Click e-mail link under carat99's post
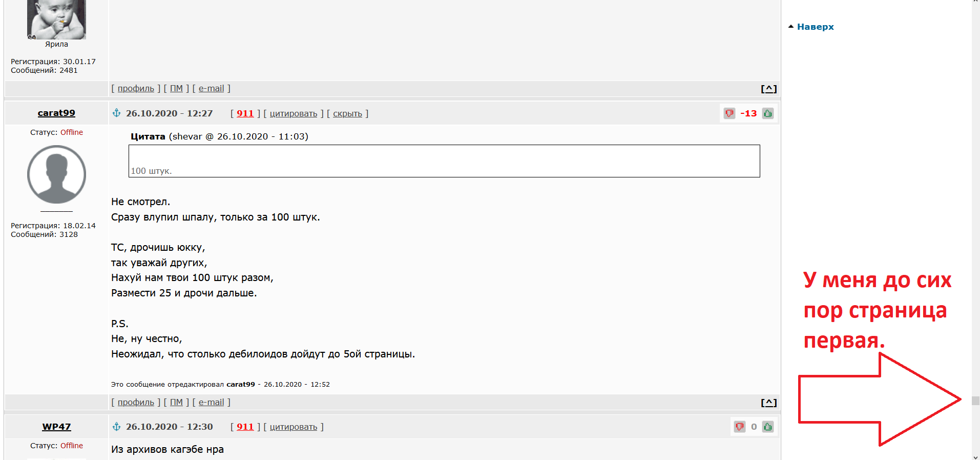The image size is (980, 460). [x=211, y=402]
